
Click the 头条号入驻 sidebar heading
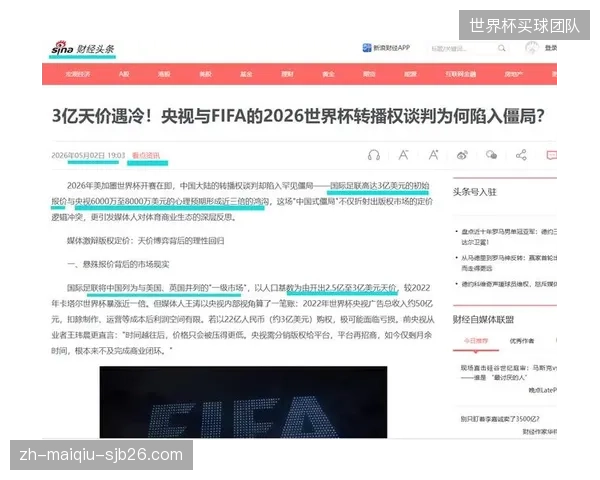pyautogui.click(x=474, y=192)
